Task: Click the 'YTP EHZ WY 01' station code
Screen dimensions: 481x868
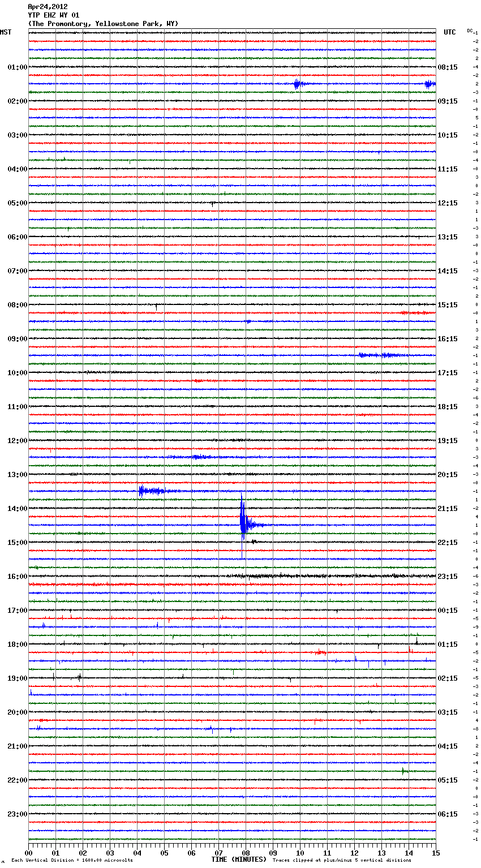Action: point(54,15)
